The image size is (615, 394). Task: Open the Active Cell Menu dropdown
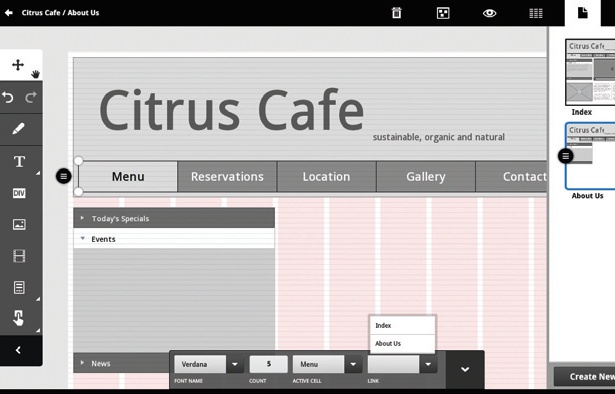353,364
